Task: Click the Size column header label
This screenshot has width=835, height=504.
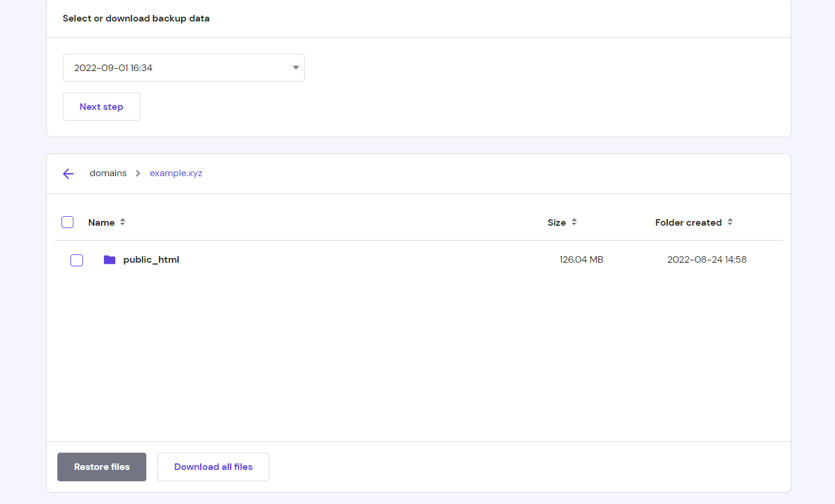Action: click(557, 223)
